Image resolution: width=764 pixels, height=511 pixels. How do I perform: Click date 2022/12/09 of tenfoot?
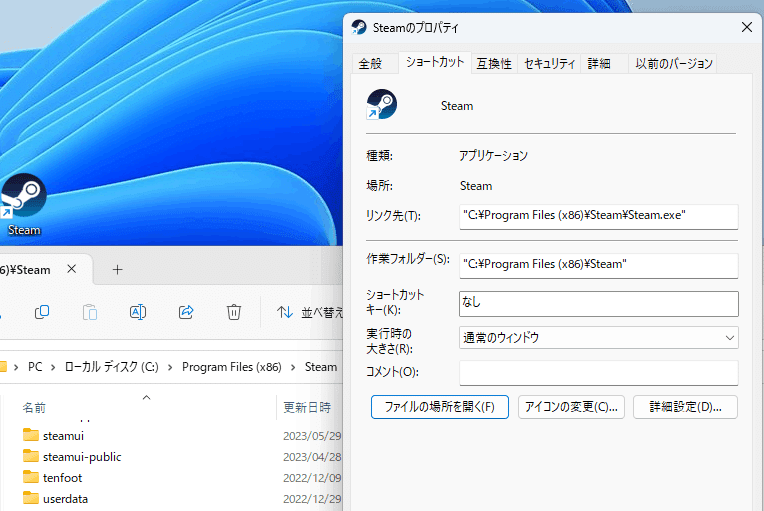point(312,477)
